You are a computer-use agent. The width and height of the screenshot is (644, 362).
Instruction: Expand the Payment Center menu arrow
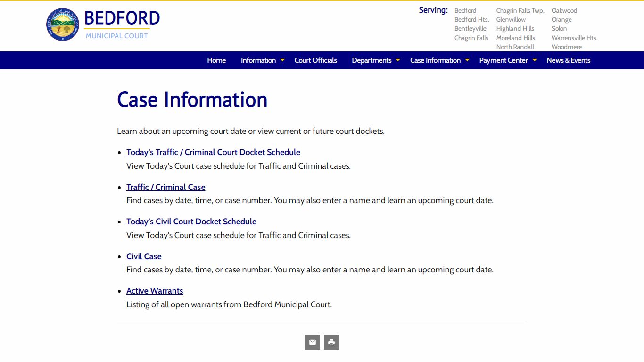click(x=535, y=60)
